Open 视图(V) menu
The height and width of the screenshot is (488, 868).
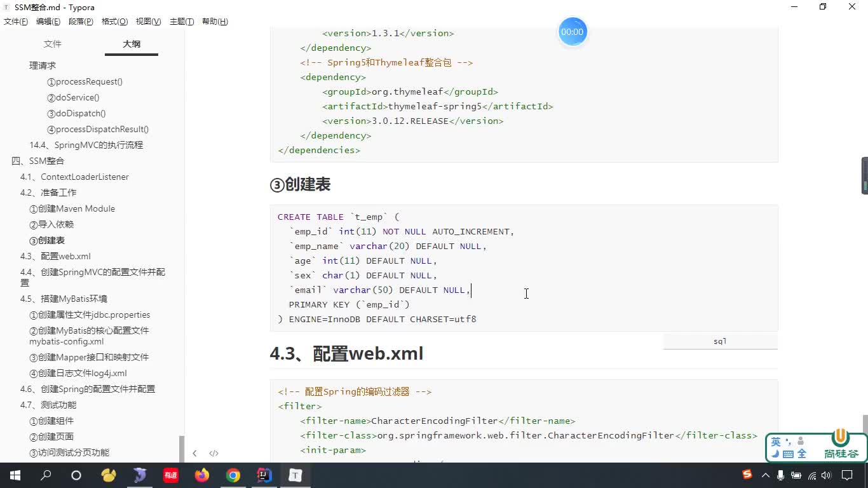tap(148, 22)
